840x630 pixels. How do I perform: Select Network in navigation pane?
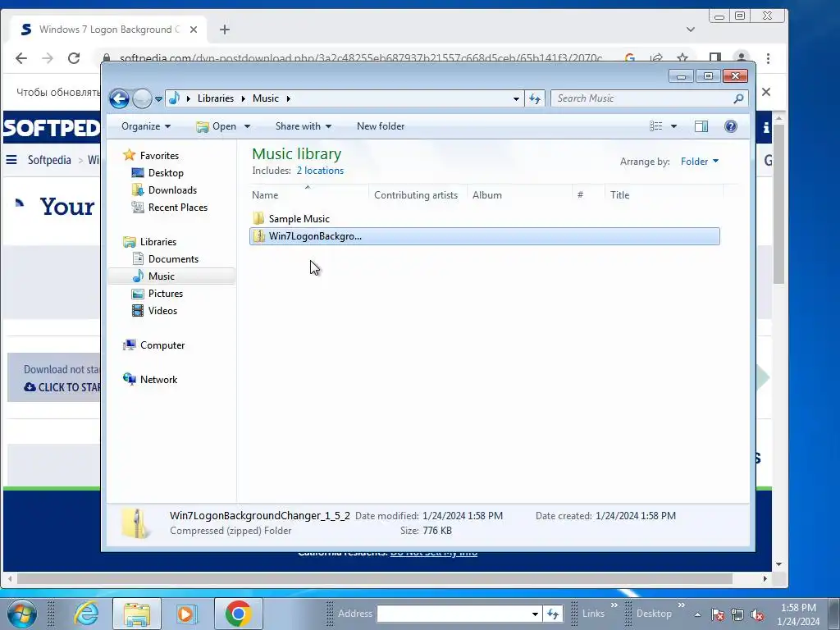158,380
